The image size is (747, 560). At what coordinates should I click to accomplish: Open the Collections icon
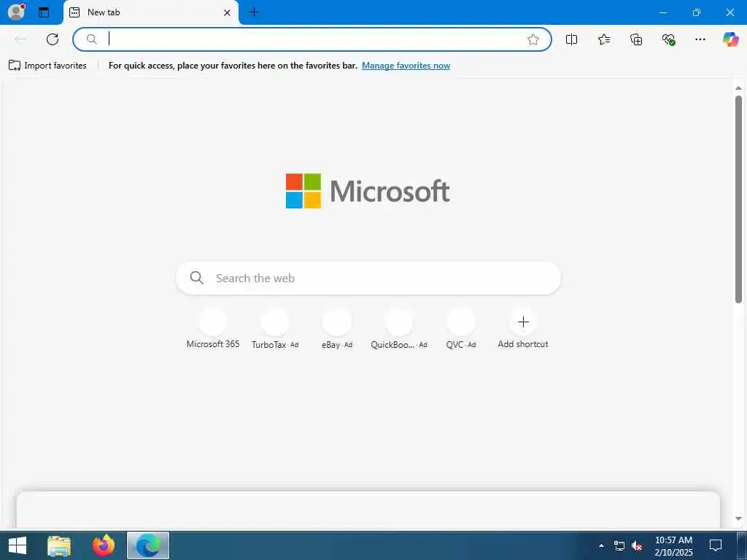(x=636, y=39)
